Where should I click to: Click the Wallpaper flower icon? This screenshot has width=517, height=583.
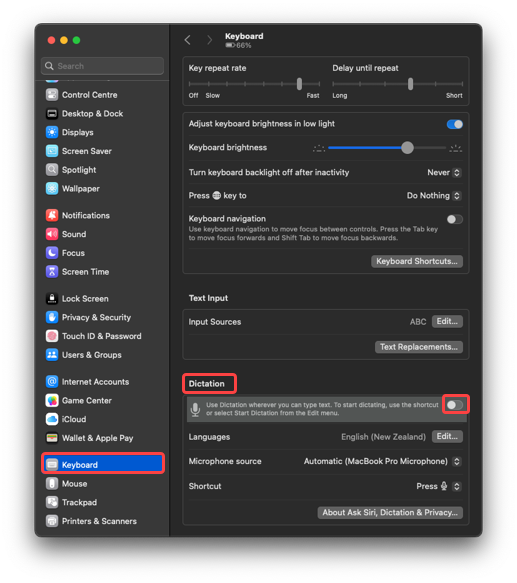pos(52,189)
